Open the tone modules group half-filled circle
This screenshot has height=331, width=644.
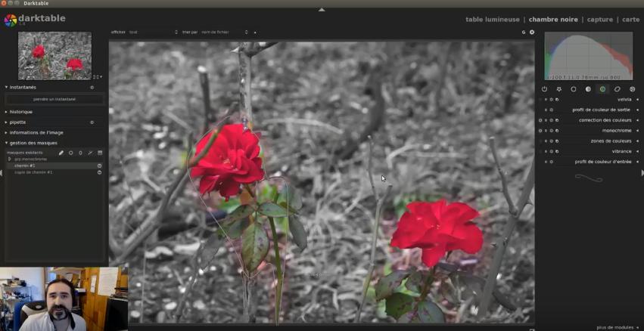[588, 89]
